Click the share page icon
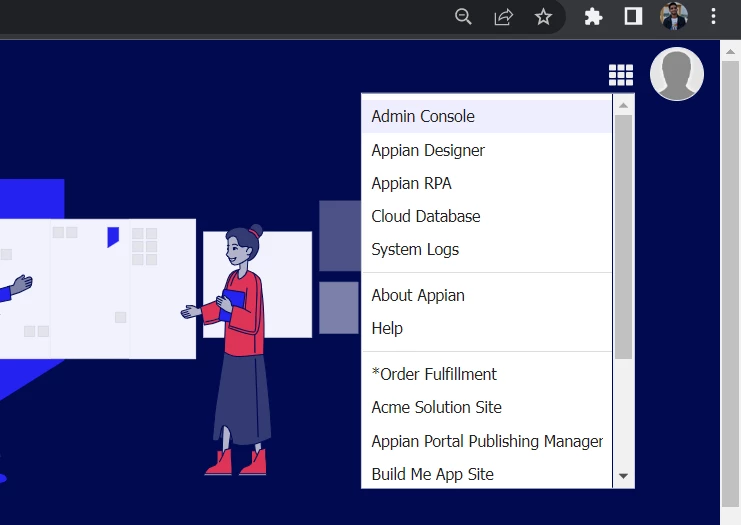This screenshot has width=741, height=525. [x=503, y=17]
